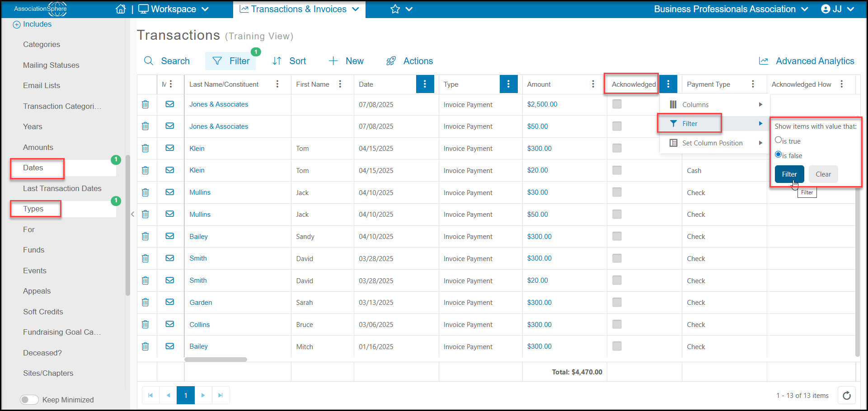Open the Columns submenu
Screen dimensions: 868x411
716,105
